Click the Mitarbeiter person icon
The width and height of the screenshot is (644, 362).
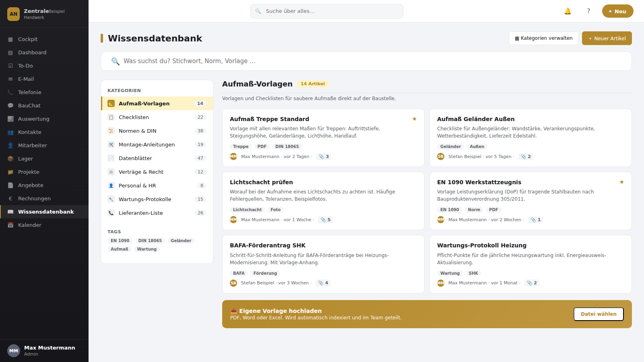pyautogui.click(x=10, y=146)
